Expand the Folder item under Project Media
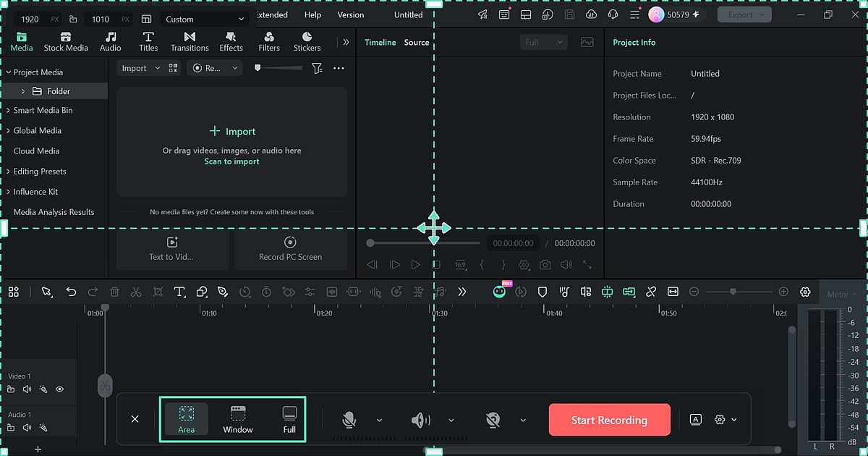The height and width of the screenshot is (456, 868). pos(23,91)
